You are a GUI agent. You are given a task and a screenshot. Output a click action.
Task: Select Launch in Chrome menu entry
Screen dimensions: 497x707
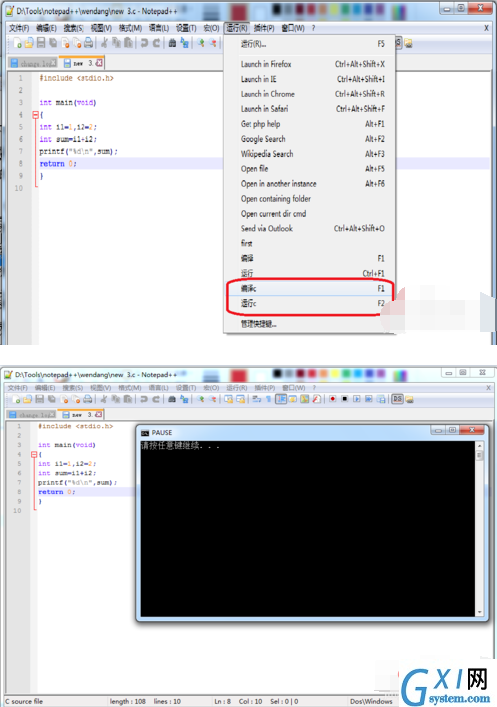(x=310, y=94)
